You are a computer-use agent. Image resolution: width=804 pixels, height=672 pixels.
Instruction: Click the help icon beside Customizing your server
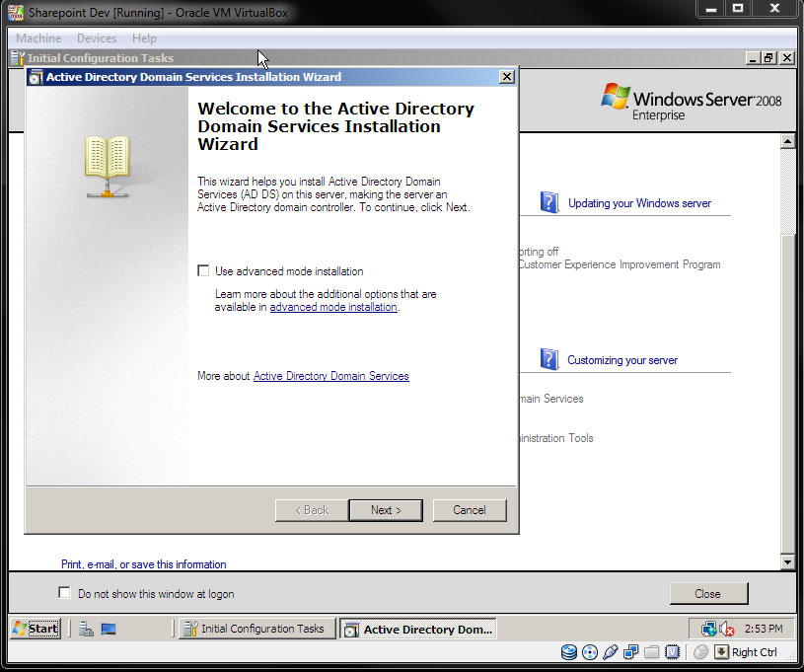pyautogui.click(x=549, y=359)
